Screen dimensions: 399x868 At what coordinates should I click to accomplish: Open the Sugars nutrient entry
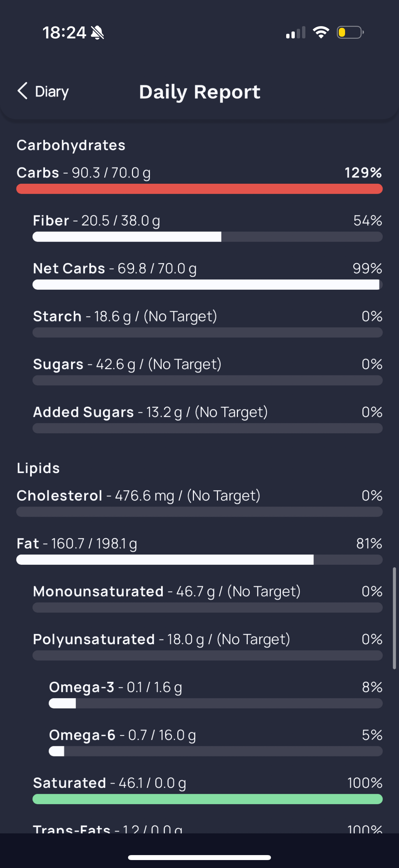207,371
